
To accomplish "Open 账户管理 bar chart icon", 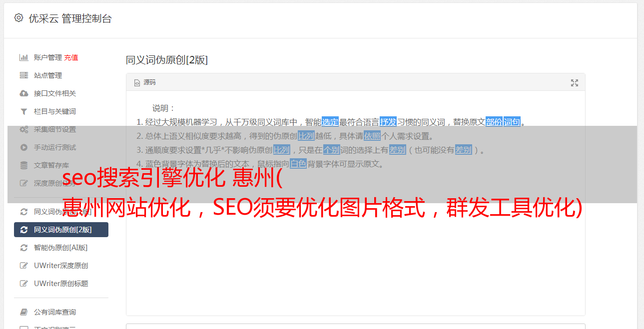I will click(x=23, y=57).
